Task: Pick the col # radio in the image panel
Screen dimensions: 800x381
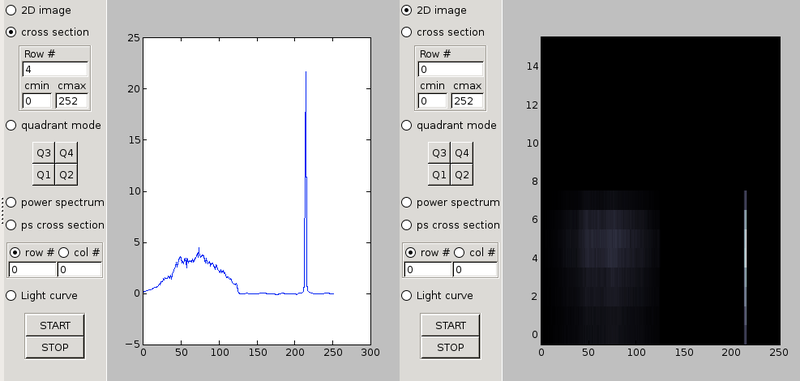Action: pyautogui.click(x=459, y=252)
